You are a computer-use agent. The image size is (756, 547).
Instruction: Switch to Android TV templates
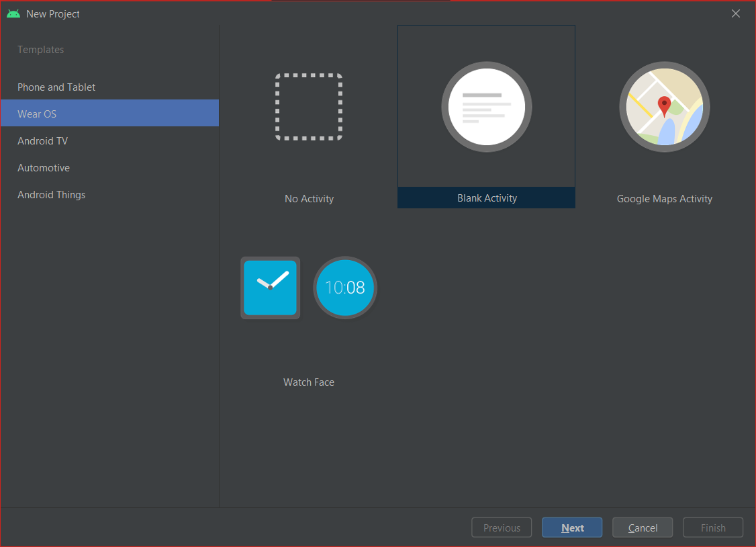(x=110, y=141)
